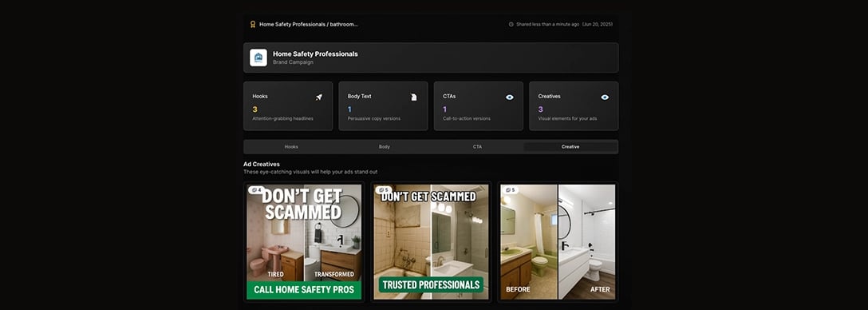Click 'These eye-catching visuals' helper text
868x310 pixels.
310,172
